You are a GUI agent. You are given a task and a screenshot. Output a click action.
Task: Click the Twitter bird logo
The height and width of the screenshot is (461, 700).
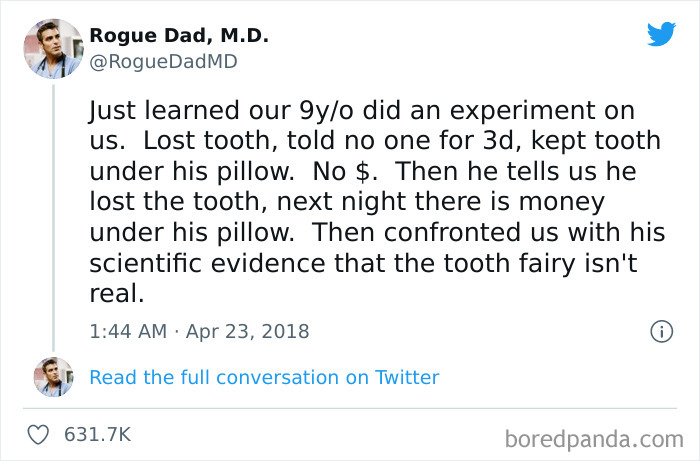click(661, 35)
